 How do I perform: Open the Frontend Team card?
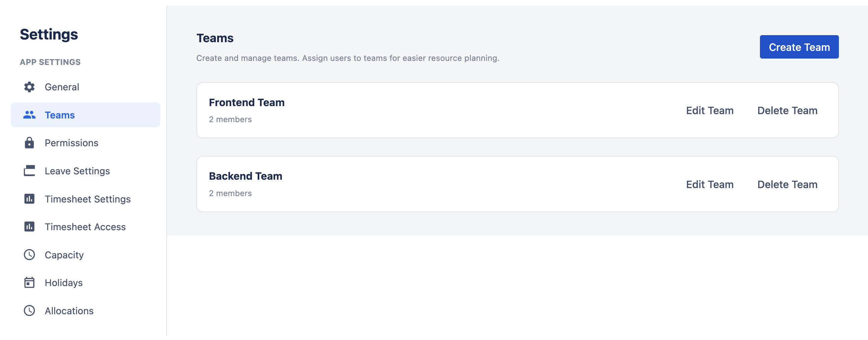pyautogui.click(x=246, y=102)
